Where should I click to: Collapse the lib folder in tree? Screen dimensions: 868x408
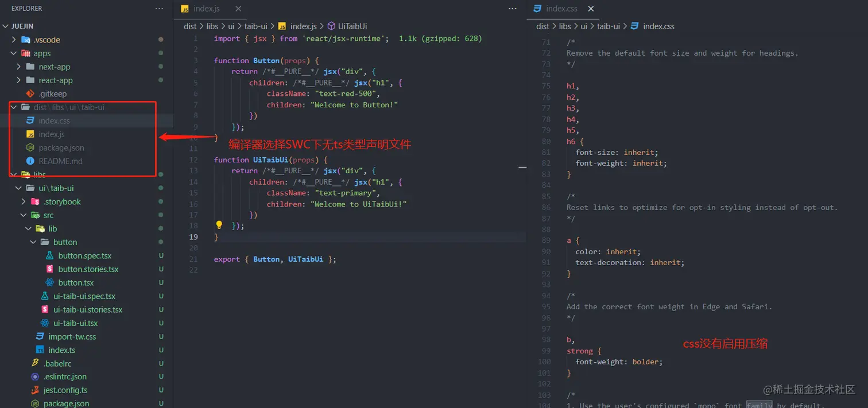pos(29,228)
